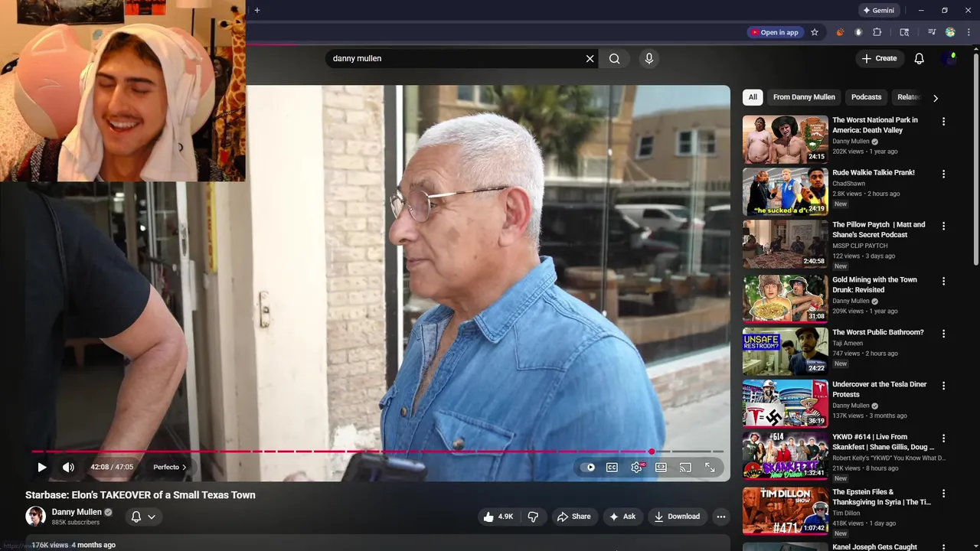Open menu for 'The Pillow Paytch' video
Screen dimensions: 980x551
(943, 227)
